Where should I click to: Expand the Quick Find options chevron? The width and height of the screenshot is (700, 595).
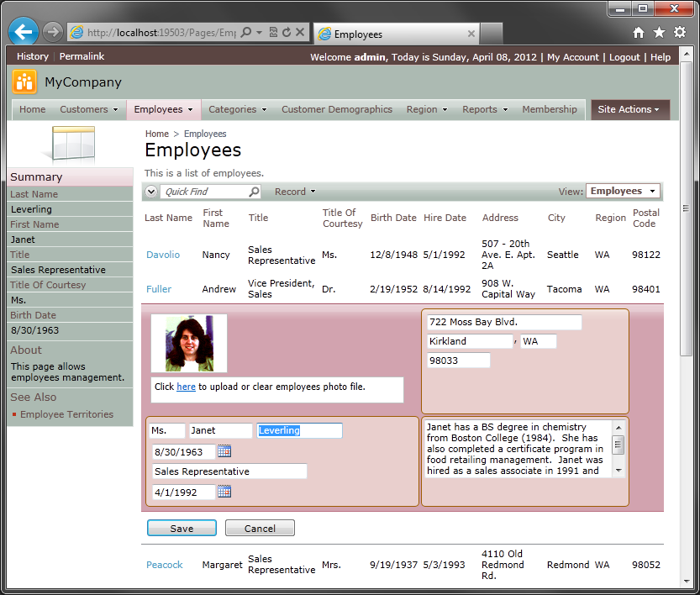151,192
